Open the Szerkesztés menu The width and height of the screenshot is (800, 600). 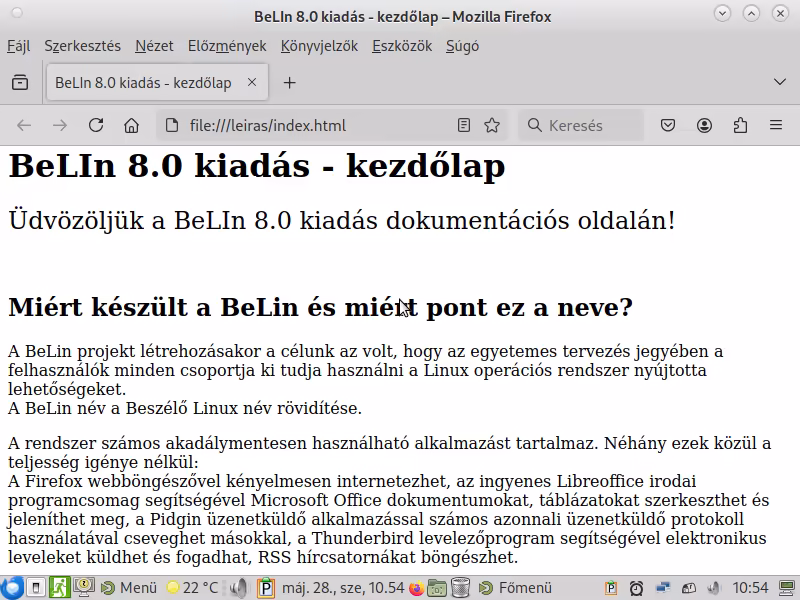click(82, 46)
